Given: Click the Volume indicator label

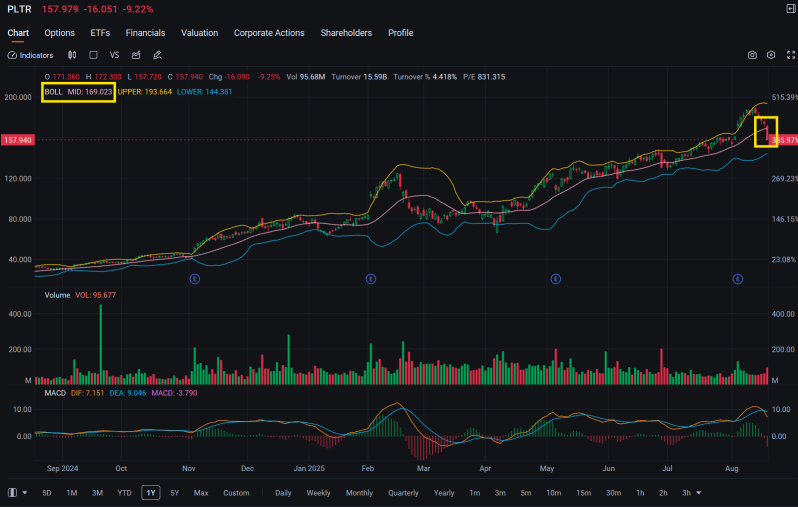Looking at the screenshot, I should pyautogui.click(x=57, y=295).
